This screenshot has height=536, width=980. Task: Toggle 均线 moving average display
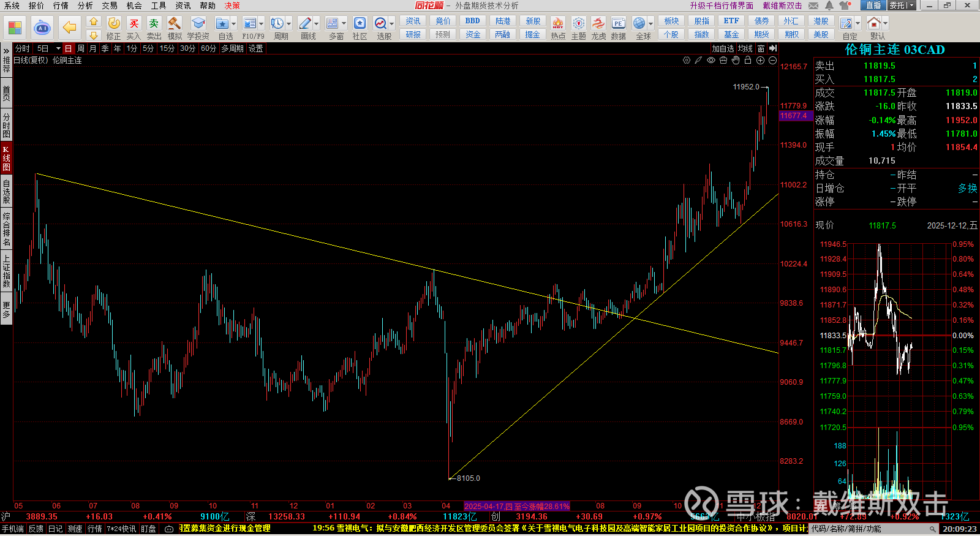tap(745, 48)
